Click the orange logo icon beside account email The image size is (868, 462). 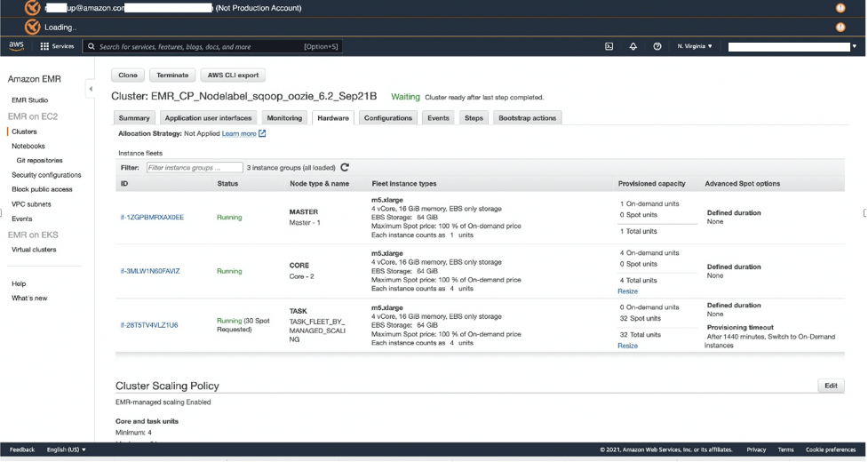click(32, 8)
